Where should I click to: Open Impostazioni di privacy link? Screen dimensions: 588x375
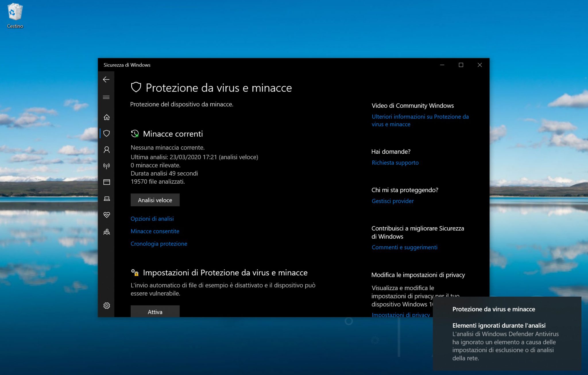point(401,314)
